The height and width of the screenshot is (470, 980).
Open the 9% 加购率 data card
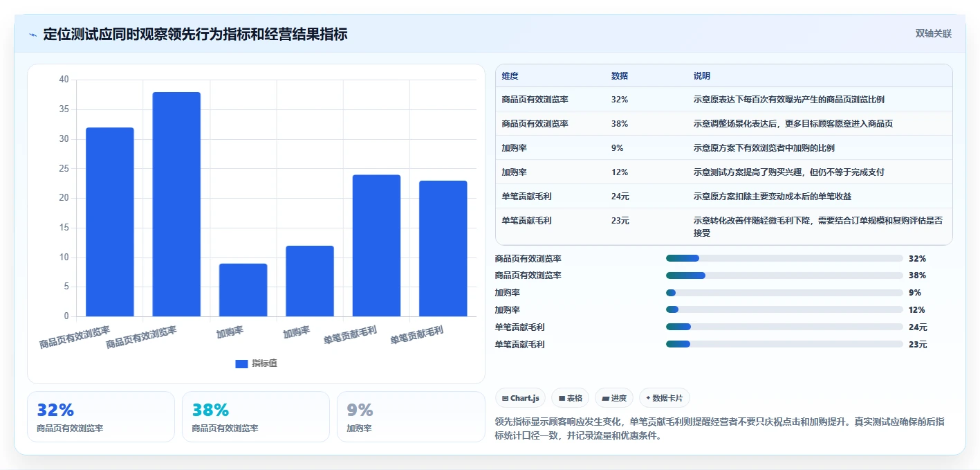pos(411,417)
